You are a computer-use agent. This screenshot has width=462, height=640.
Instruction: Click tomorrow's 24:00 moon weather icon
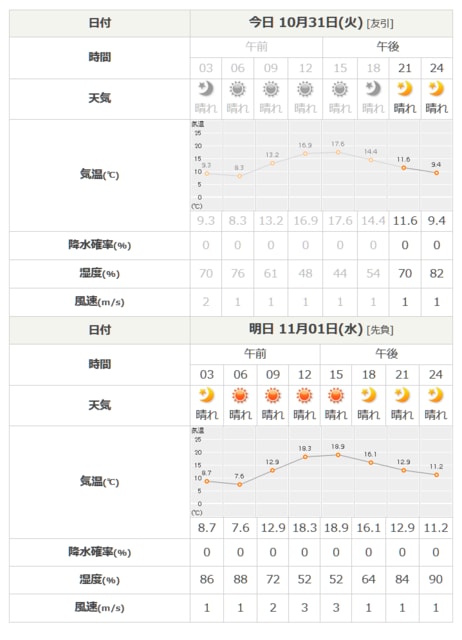point(435,395)
